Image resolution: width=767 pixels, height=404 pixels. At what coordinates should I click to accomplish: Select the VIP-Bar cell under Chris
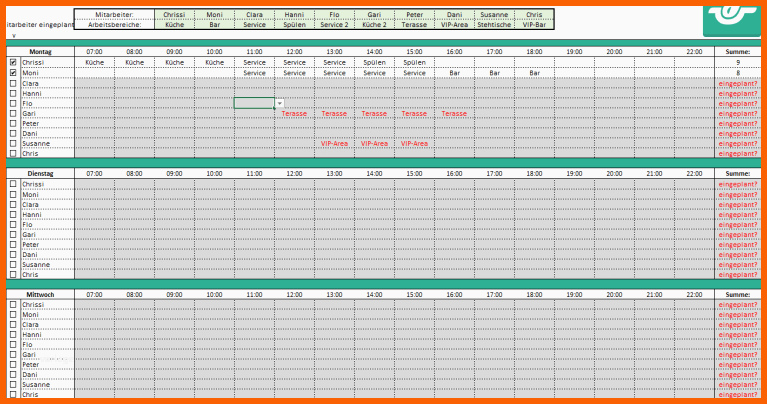(x=534, y=25)
